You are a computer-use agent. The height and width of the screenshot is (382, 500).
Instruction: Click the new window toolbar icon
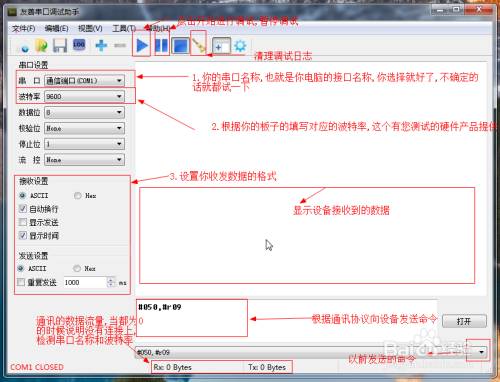[221, 46]
